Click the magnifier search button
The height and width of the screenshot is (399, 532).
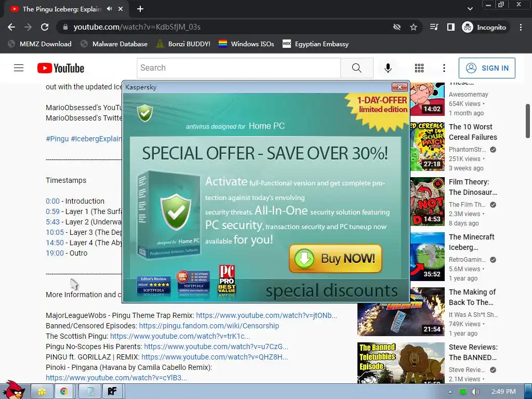click(357, 68)
